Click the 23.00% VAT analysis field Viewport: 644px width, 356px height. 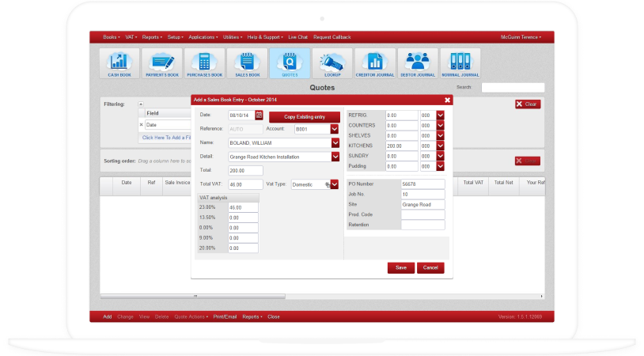tap(243, 208)
